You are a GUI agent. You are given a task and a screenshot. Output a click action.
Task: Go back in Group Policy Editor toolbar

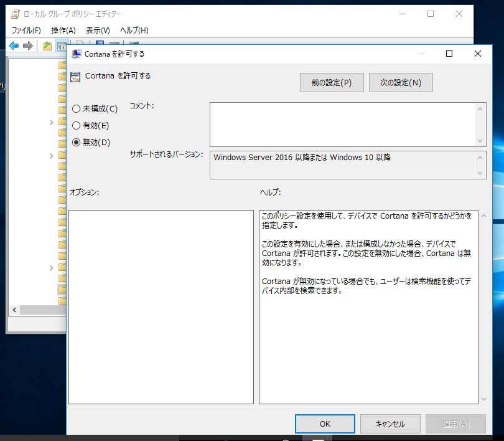[x=14, y=45]
